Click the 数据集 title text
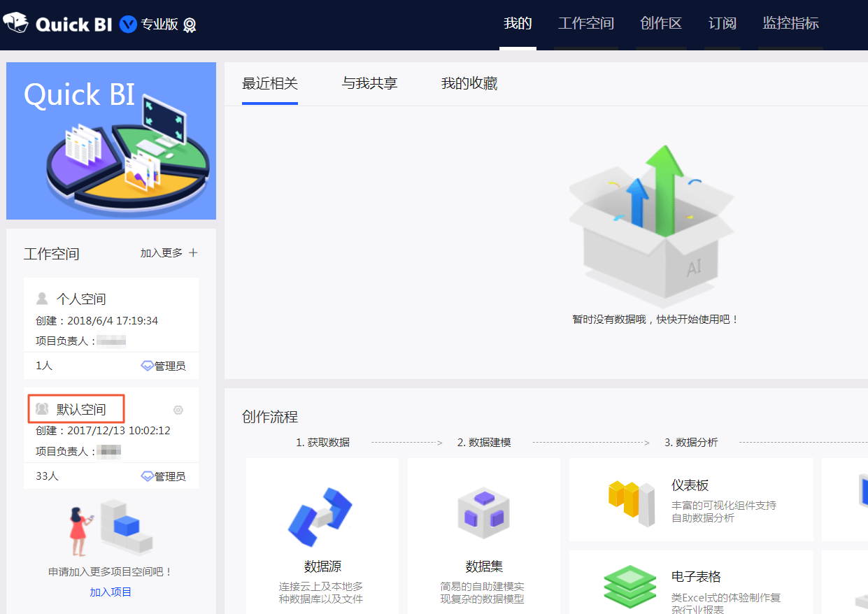 pos(484,566)
